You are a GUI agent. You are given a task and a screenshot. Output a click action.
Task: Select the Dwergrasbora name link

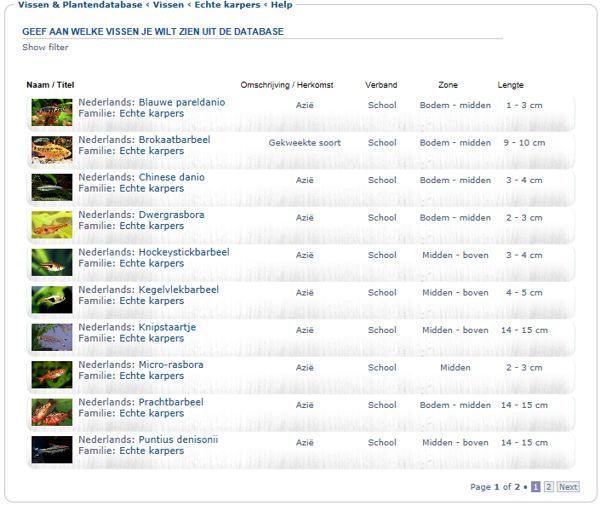point(171,215)
